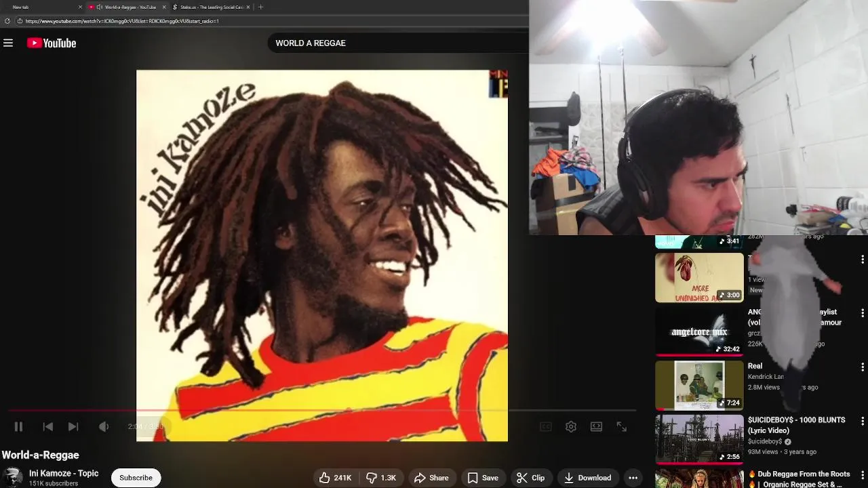Image resolution: width=868 pixels, height=488 pixels.
Task: Reload the page with browser refresh button
Action: pos(7,21)
